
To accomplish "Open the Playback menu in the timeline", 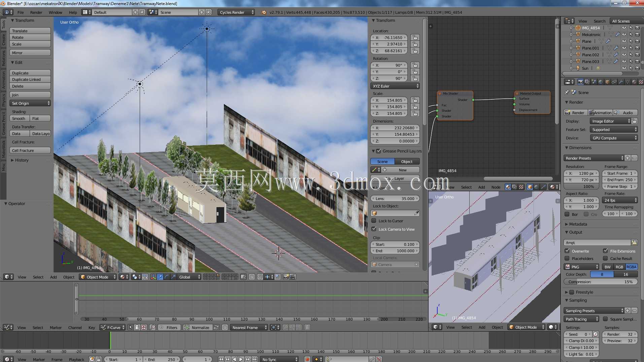I will point(76,360).
